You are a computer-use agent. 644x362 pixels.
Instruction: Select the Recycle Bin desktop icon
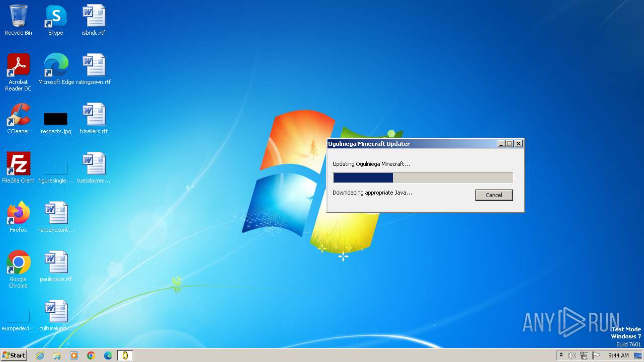point(18,21)
